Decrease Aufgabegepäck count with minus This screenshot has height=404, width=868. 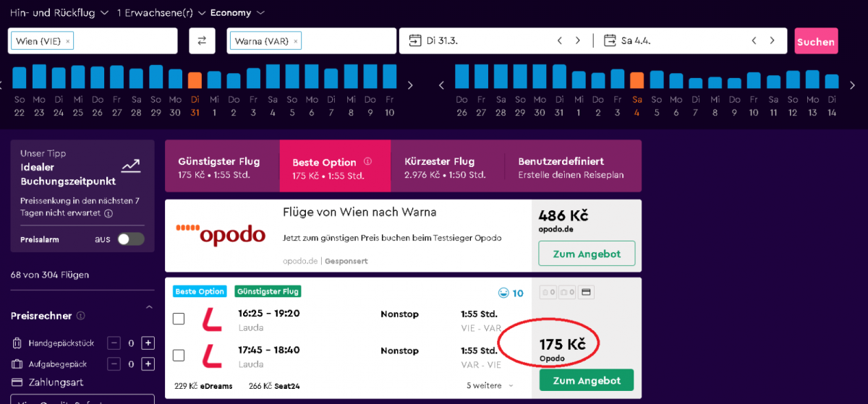114,364
